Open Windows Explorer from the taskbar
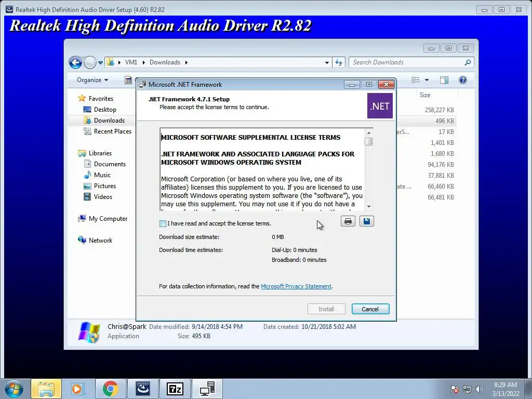Viewport: 532px width, 399px height. coord(46,389)
